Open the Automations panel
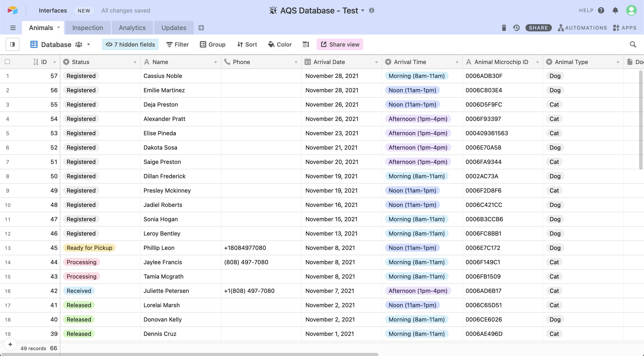The width and height of the screenshot is (644, 356). point(582,28)
